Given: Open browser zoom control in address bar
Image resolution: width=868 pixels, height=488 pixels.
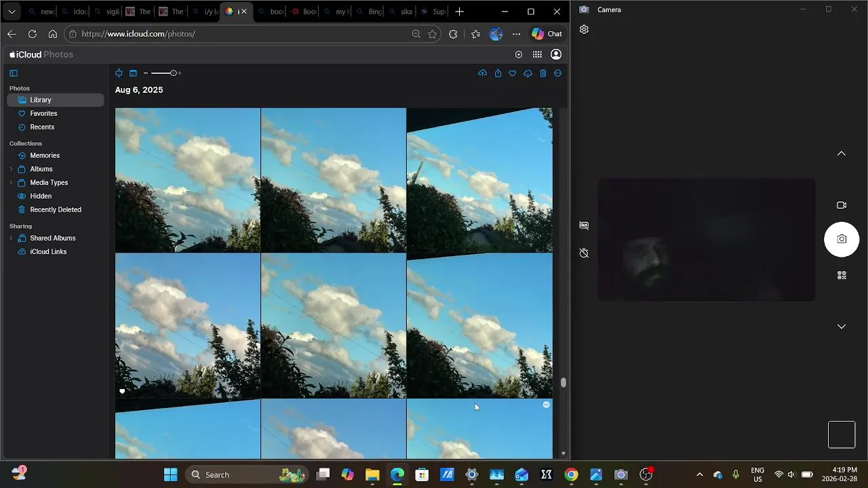Looking at the screenshot, I should pyautogui.click(x=416, y=34).
